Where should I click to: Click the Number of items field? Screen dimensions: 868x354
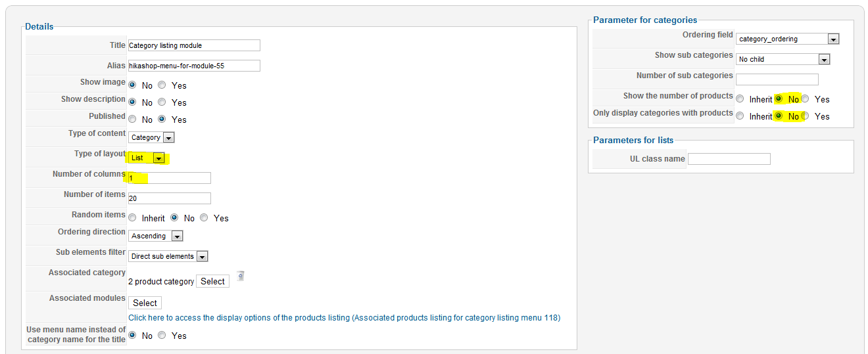tap(170, 198)
